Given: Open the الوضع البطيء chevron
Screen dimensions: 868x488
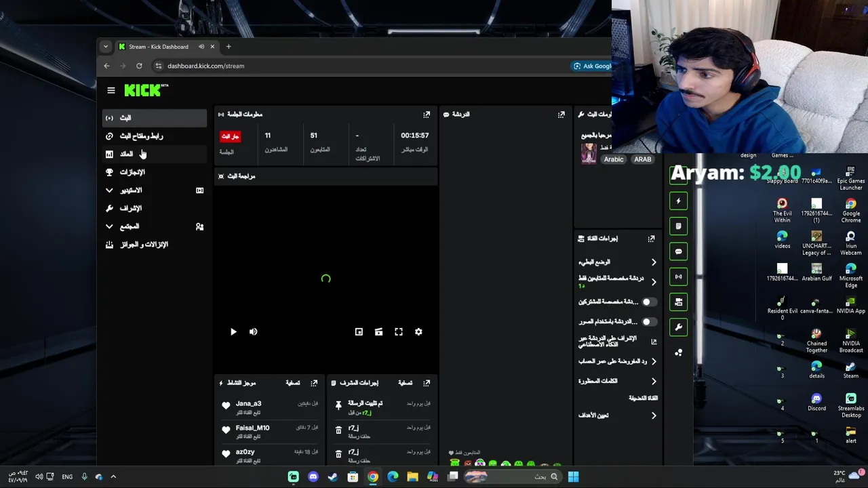Looking at the screenshot, I should point(654,262).
